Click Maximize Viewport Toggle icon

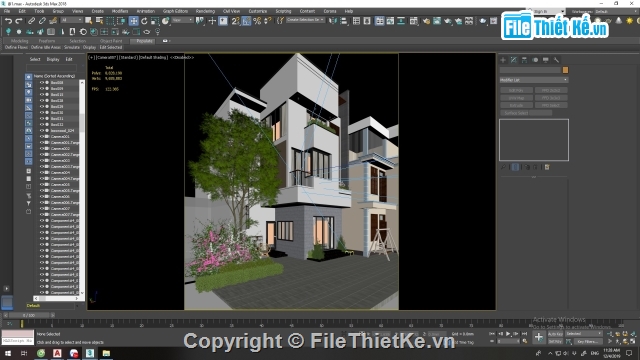(x=633, y=341)
